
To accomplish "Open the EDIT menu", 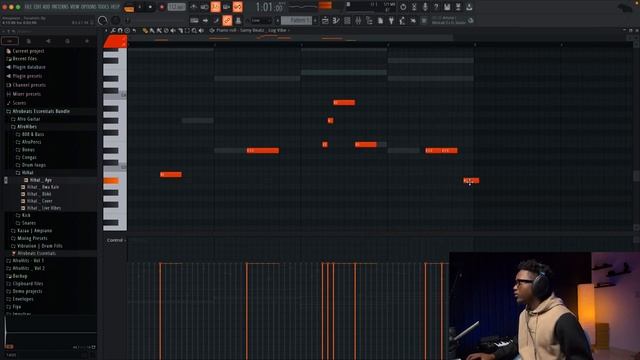I will [38, 7].
